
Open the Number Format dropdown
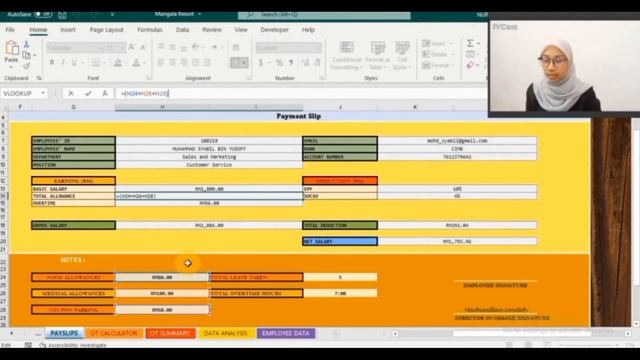(x=288, y=48)
